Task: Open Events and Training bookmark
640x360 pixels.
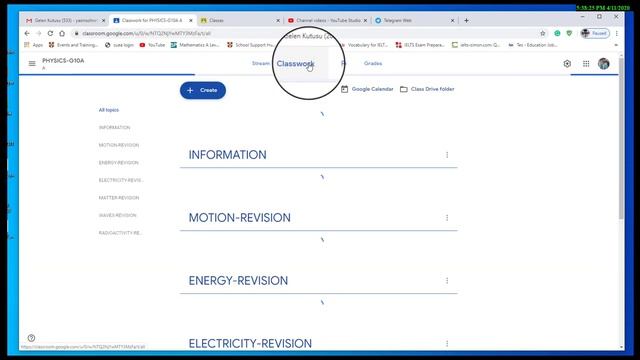Action: (x=73, y=45)
